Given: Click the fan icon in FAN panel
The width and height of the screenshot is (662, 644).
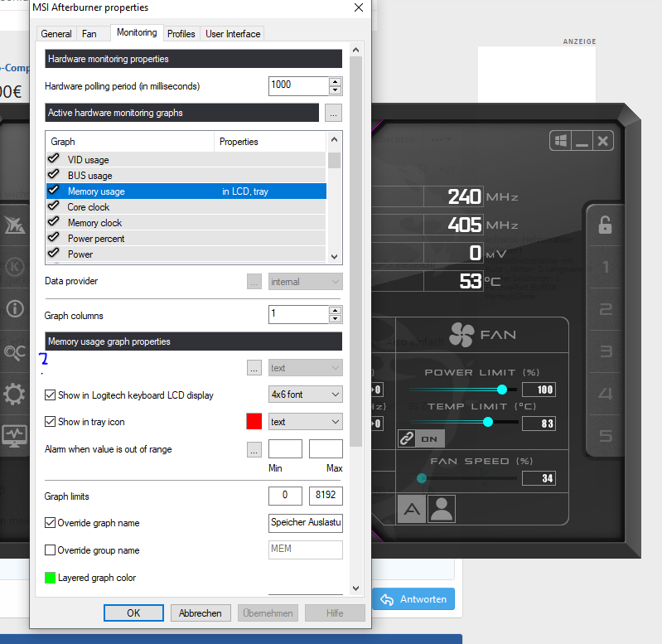Looking at the screenshot, I should click(461, 335).
